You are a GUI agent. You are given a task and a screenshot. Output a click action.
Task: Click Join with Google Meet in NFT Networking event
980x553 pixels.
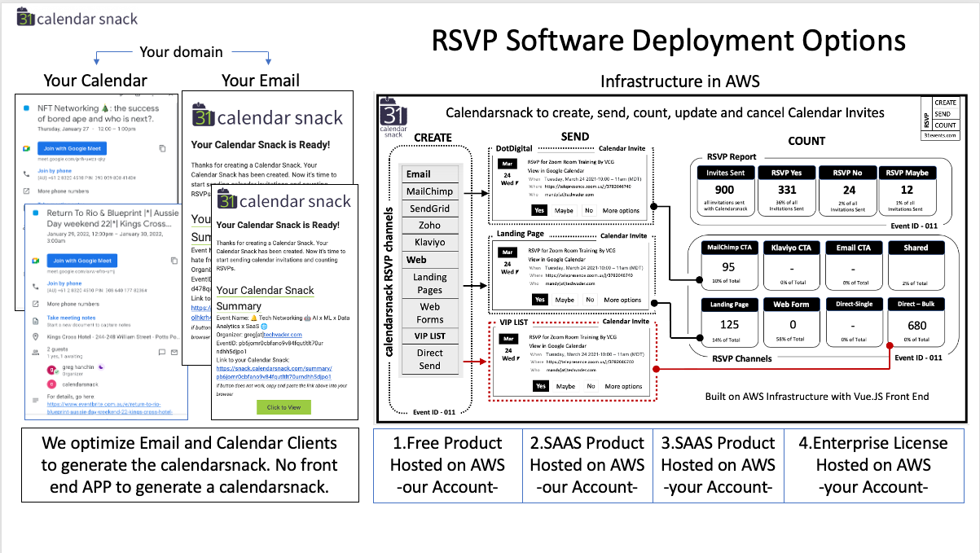tap(74, 148)
